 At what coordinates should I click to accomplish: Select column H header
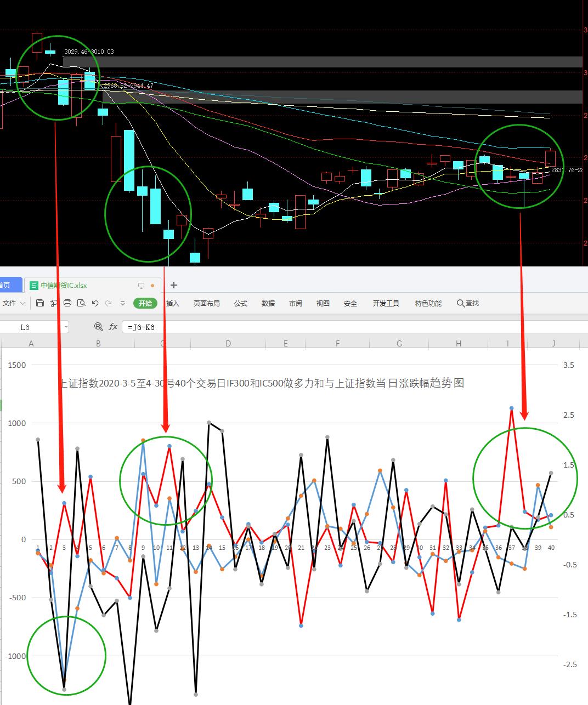pos(459,344)
